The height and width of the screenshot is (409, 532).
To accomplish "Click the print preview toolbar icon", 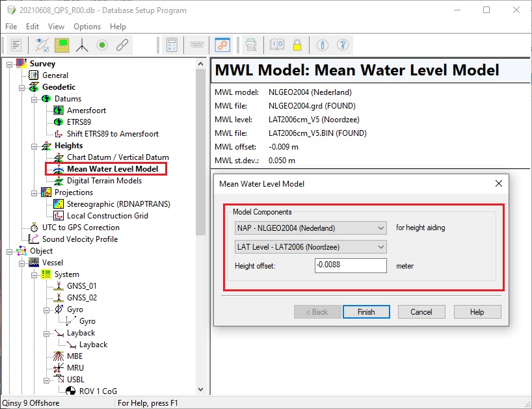I will tap(251, 46).
